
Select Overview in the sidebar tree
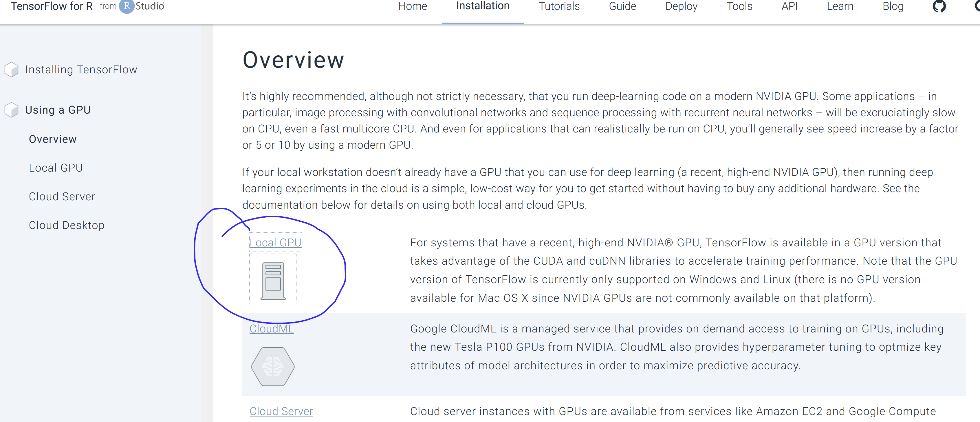click(53, 139)
